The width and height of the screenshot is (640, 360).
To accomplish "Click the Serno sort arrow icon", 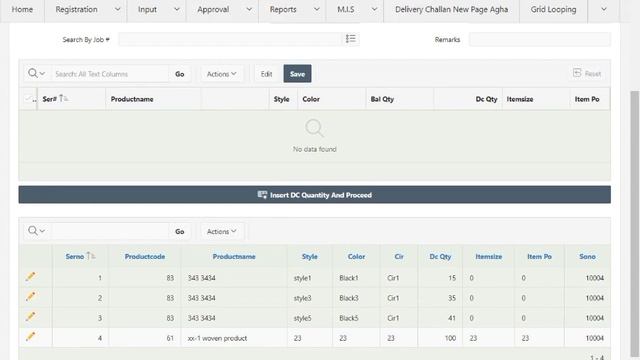I will tap(91, 256).
